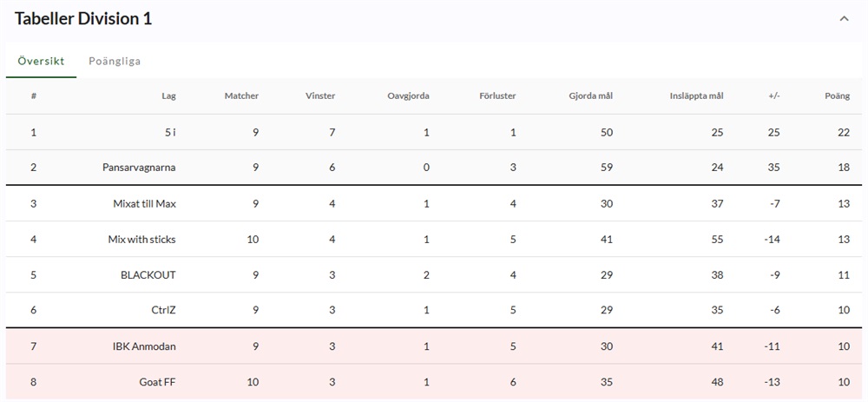The width and height of the screenshot is (868, 402).
Task: Click the Matcher column header
Action: pyautogui.click(x=241, y=96)
